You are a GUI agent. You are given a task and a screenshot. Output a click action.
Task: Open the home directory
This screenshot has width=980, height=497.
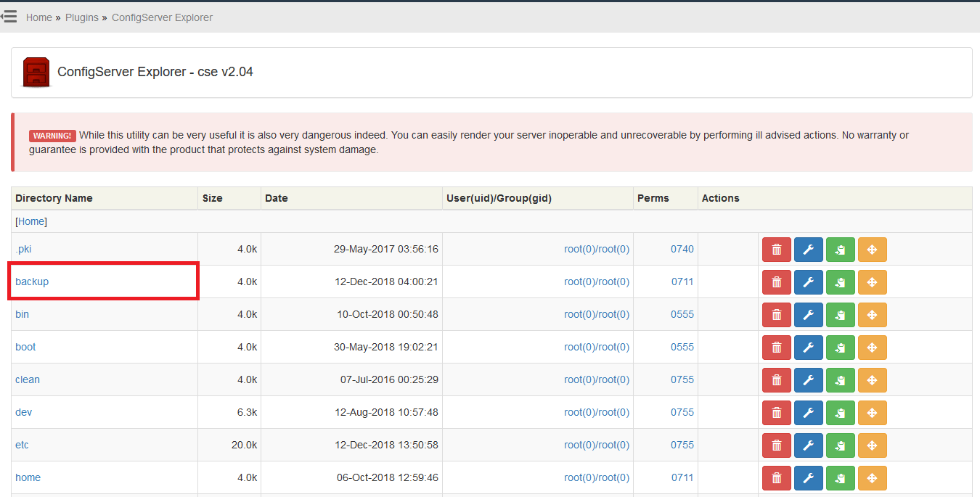28,477
